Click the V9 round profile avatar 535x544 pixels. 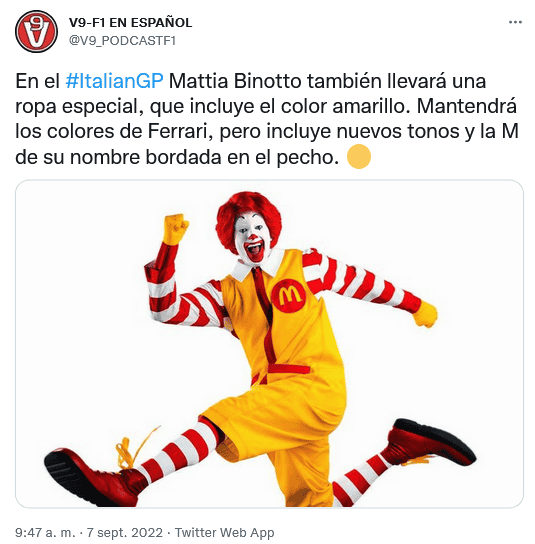coord(36,31)
